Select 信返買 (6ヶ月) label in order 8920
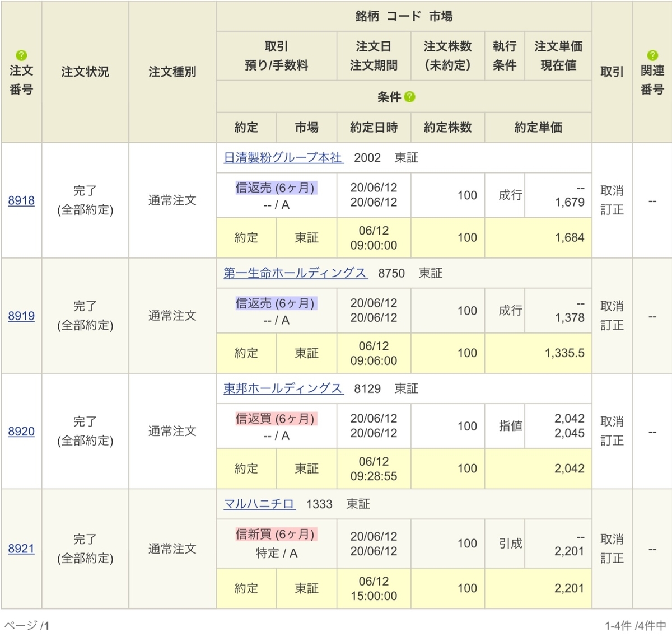Viewport: 672px width, 637px height. [276, 418]
